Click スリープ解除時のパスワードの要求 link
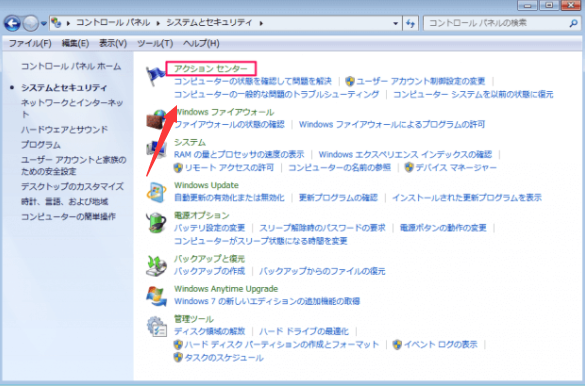The height and width of the screenshot is (386, 585). [322, 228]
